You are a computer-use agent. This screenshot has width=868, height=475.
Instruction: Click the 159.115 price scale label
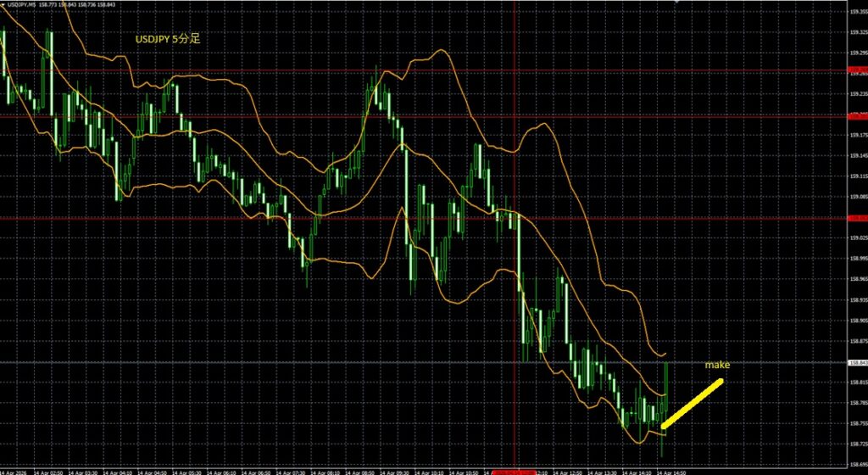(x=858, y=176)
